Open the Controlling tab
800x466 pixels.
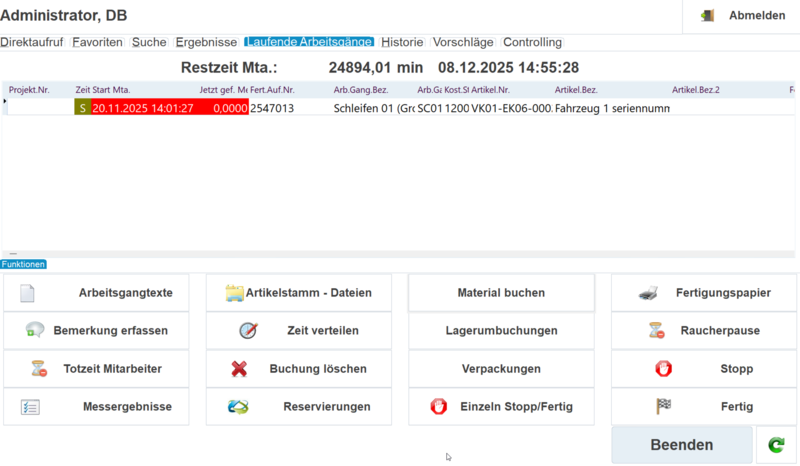coord(532,42)
